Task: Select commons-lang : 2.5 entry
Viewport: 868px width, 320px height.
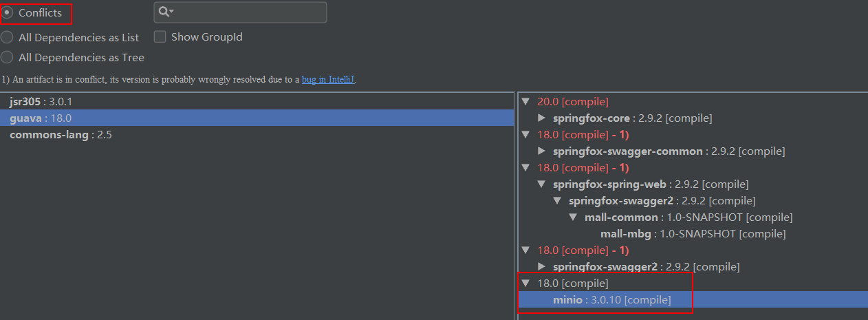Action: [x=61, y=134]
